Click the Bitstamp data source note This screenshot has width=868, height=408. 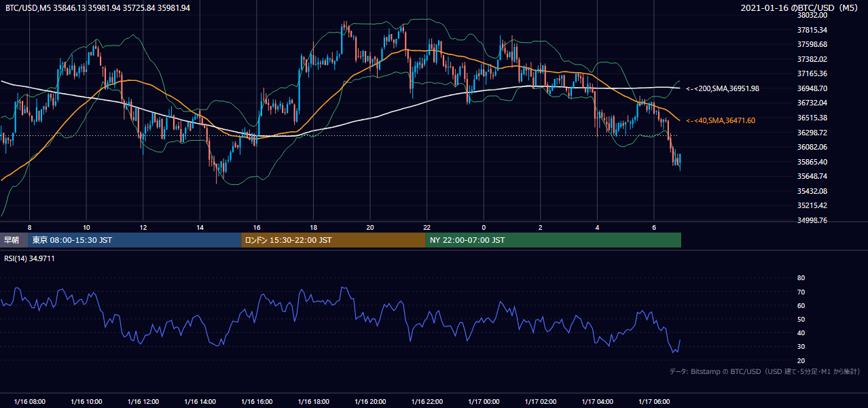coord(765,371)
